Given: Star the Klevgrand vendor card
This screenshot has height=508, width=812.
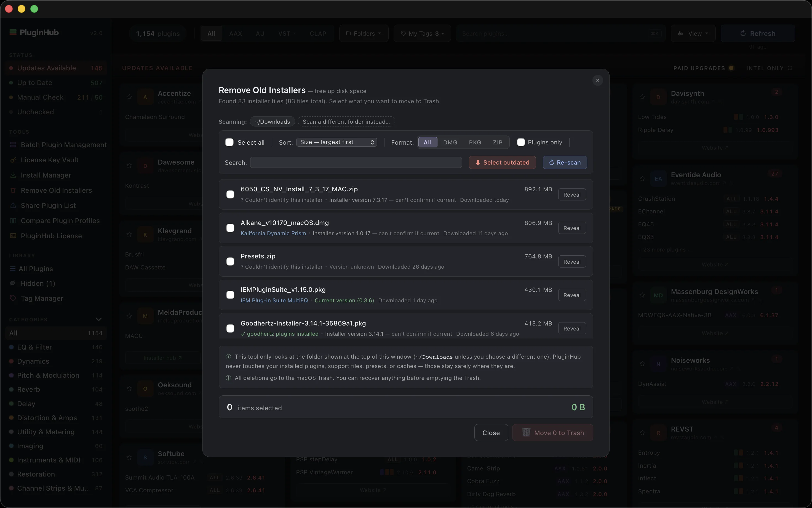Looking at the screenshot, I should (129, 234).
